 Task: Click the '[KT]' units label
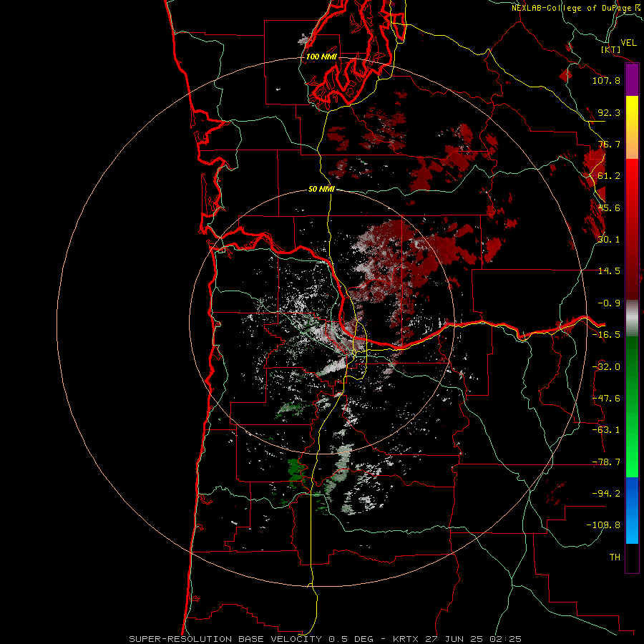[611, 49]
